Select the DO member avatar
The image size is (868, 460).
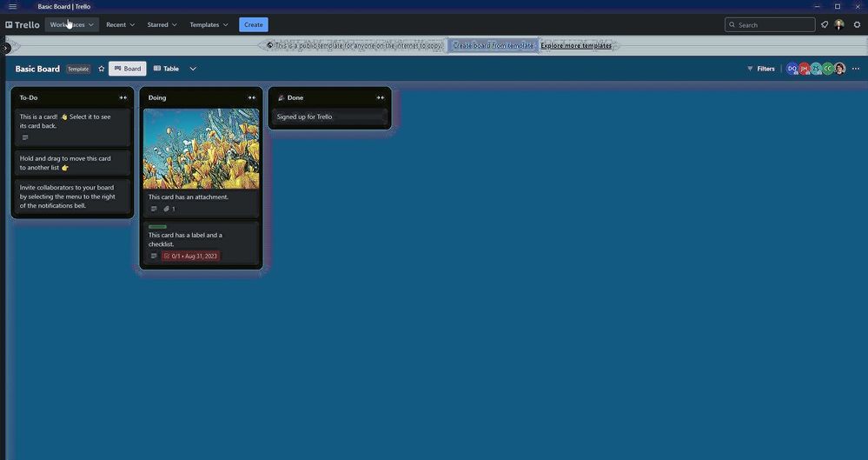pos(792,69)
